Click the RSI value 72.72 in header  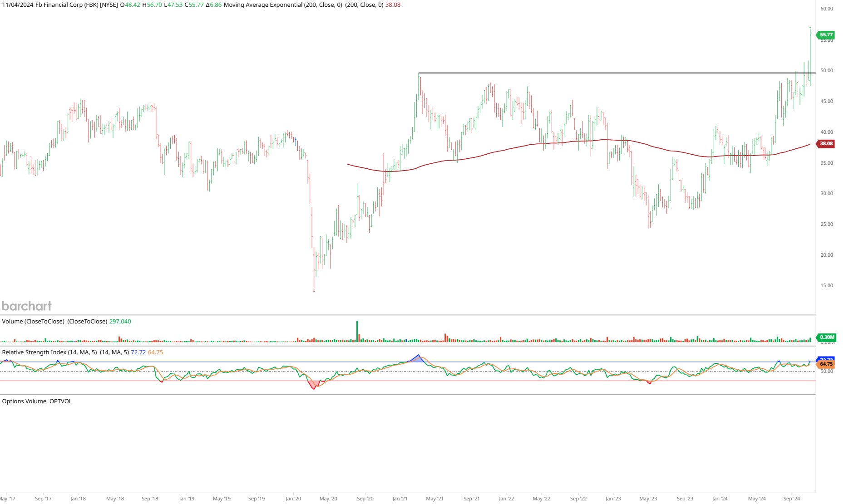138,352
